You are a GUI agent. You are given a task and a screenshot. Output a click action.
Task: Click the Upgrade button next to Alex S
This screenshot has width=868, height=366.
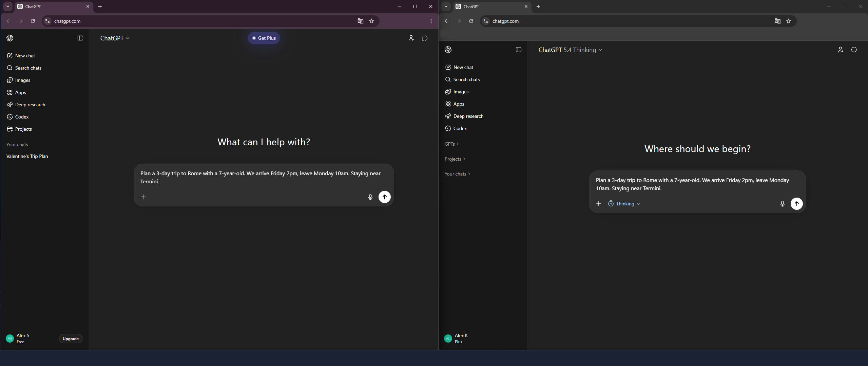point(71,339)
